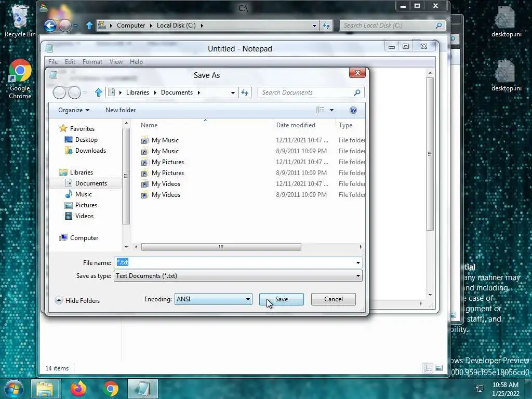532x399 pixels.
Task: Open the change view icon in dialog
Action: tap(320, 110)
